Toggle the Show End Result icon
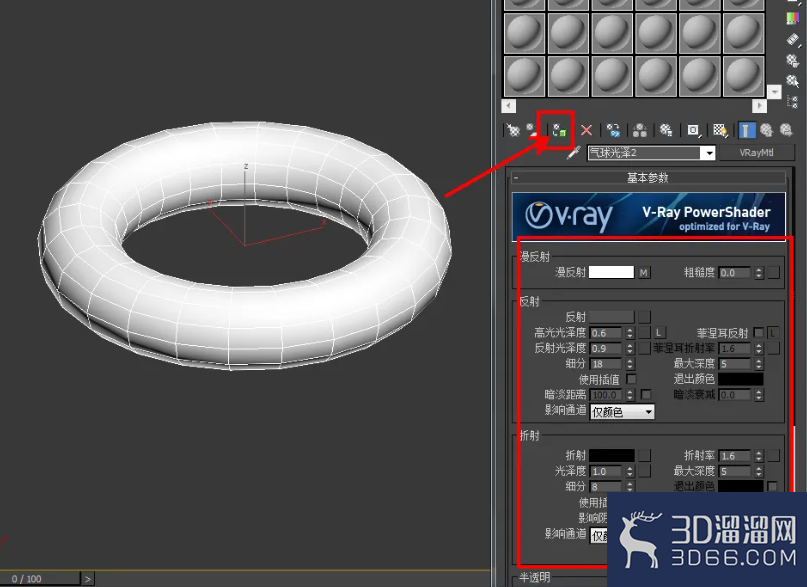Viewport: 807px width, 587px height. click(747, 130)
